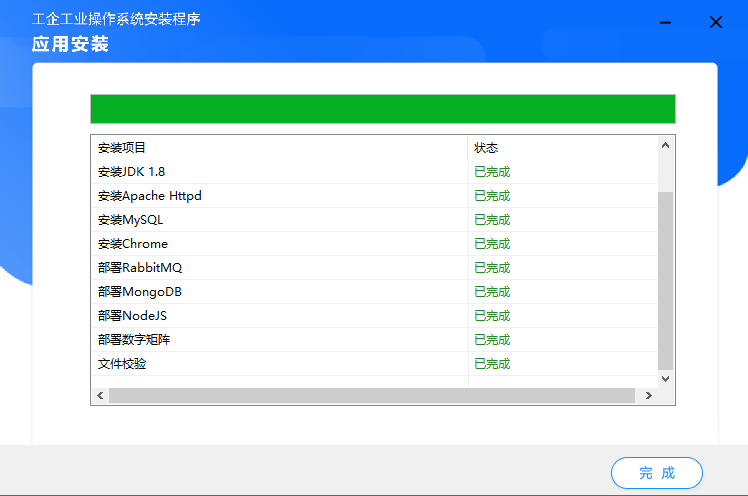Click 已完成 status for NodeJS

pos(492,316)
